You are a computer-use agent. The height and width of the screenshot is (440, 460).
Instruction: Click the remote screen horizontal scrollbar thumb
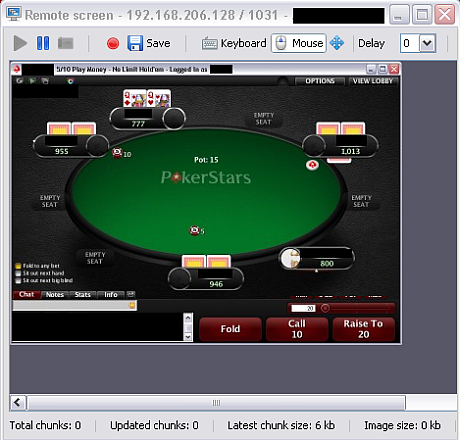pyautogui.click(x=216, y=403)
